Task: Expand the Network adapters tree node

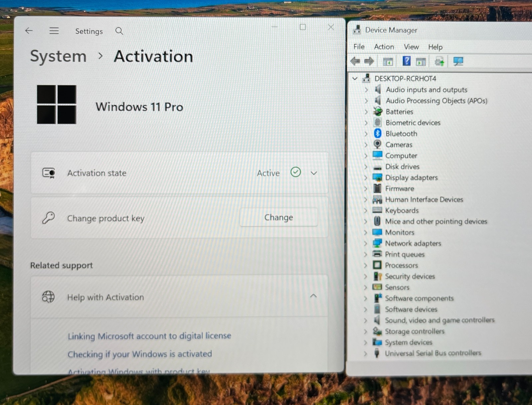Action: point(366,243)
